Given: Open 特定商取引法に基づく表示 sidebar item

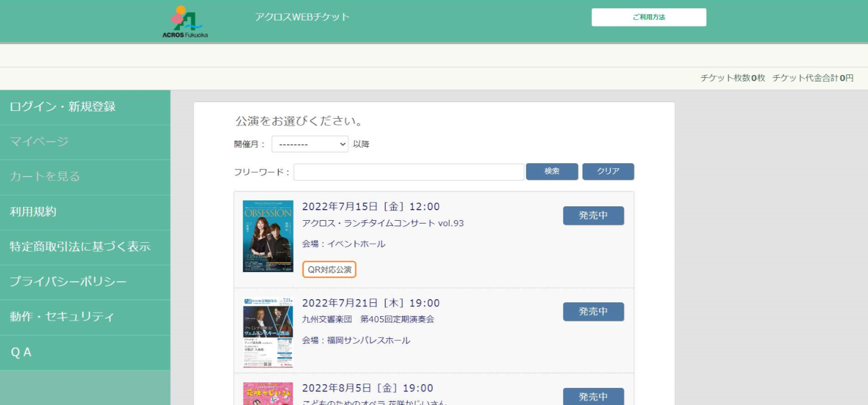Looking at the screenshot, I should point(85,247).
